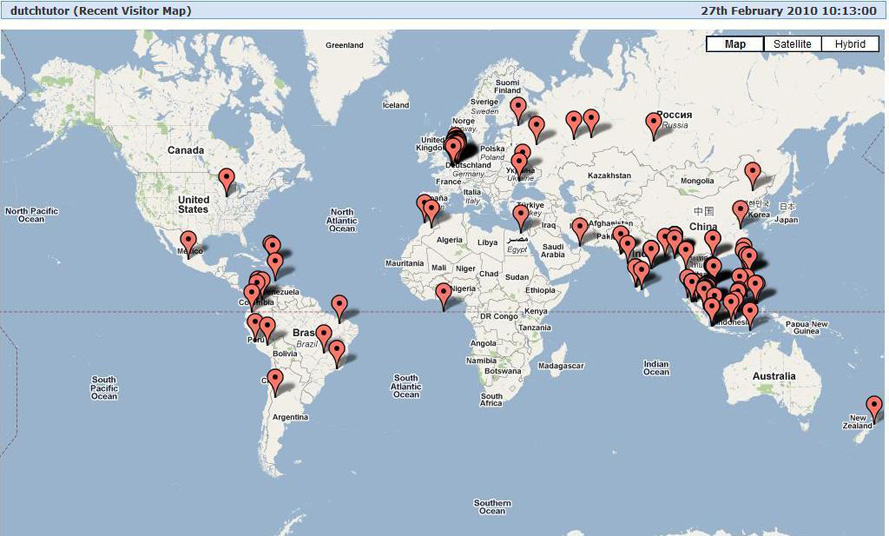Select the Map view button
Screen dimensions: 889x536
point(735,44)
